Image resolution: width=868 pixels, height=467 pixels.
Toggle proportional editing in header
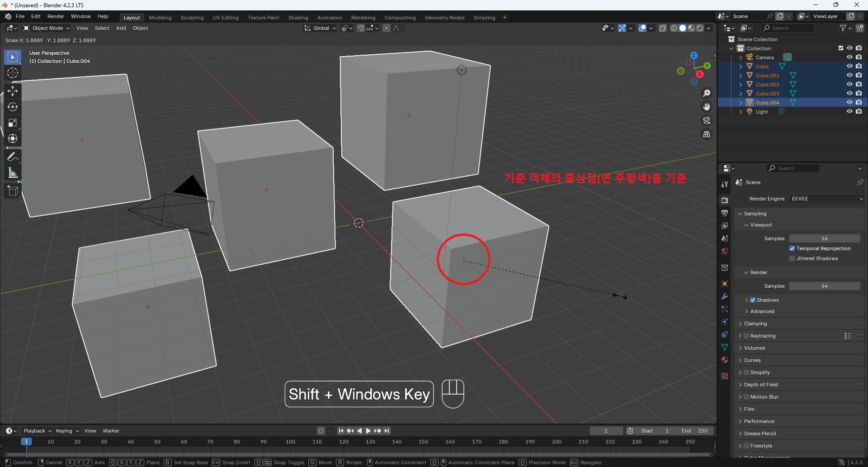click(x=386, y=28)
